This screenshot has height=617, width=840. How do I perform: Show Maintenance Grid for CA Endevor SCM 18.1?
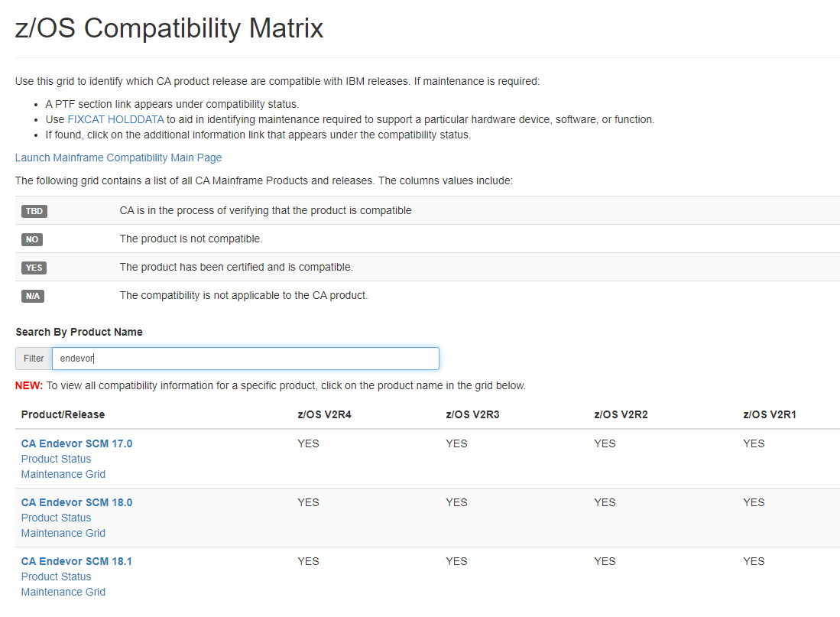pos(63,592)
